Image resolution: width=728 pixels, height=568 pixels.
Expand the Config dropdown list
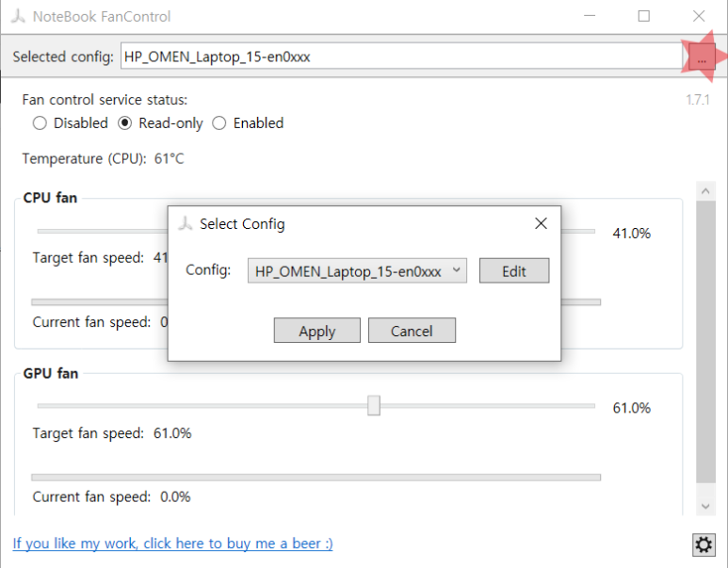point(357,270)
